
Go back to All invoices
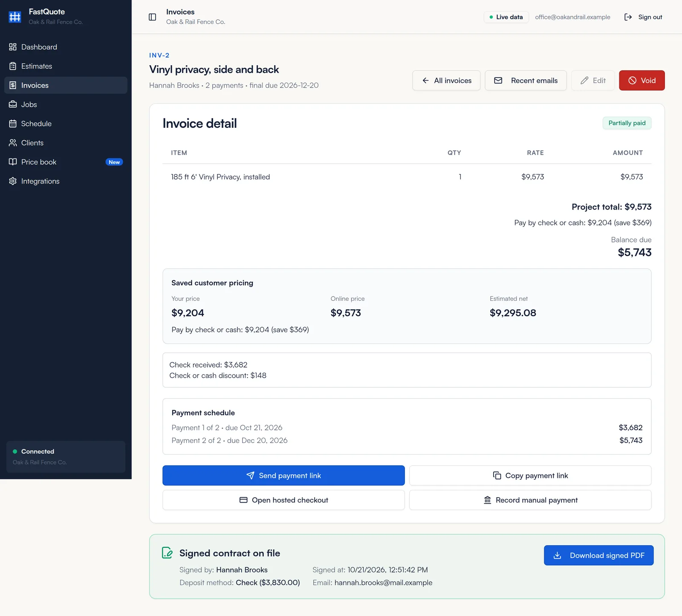[446, 81]
